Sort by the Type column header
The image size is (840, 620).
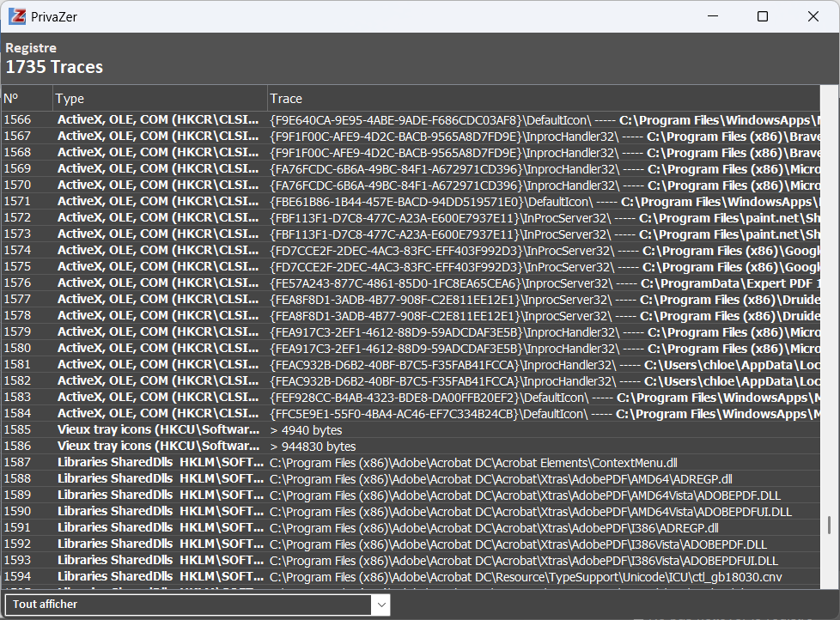(159, 99)
